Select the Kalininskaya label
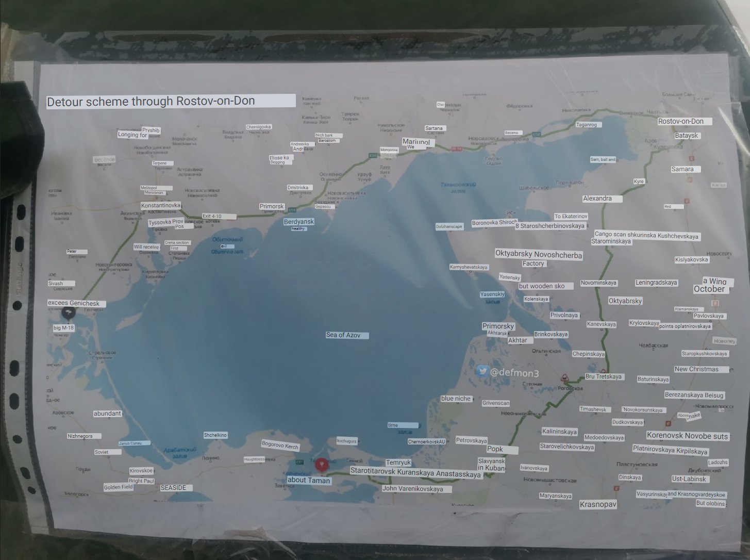Viewport: 750px width, 560px height. click(560, 432)
